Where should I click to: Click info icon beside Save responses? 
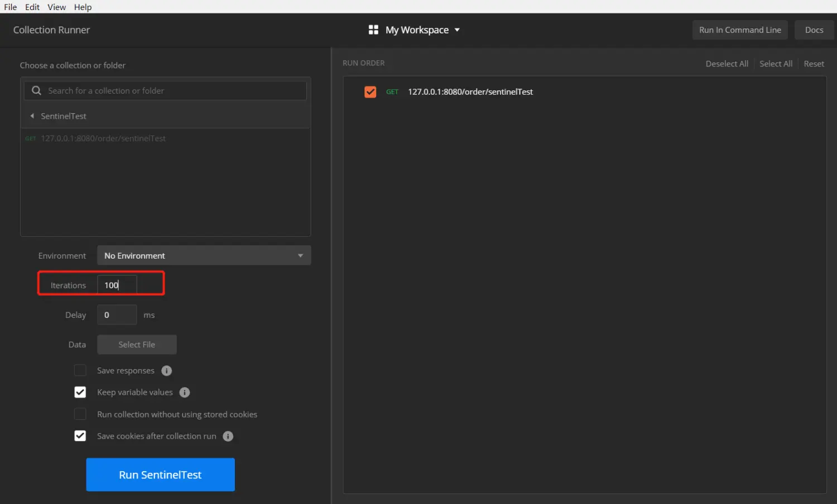tap(166, 371)
